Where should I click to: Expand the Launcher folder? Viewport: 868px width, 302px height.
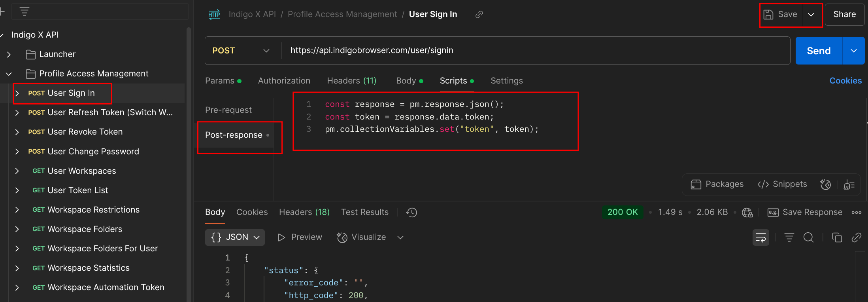click(9, 54)
